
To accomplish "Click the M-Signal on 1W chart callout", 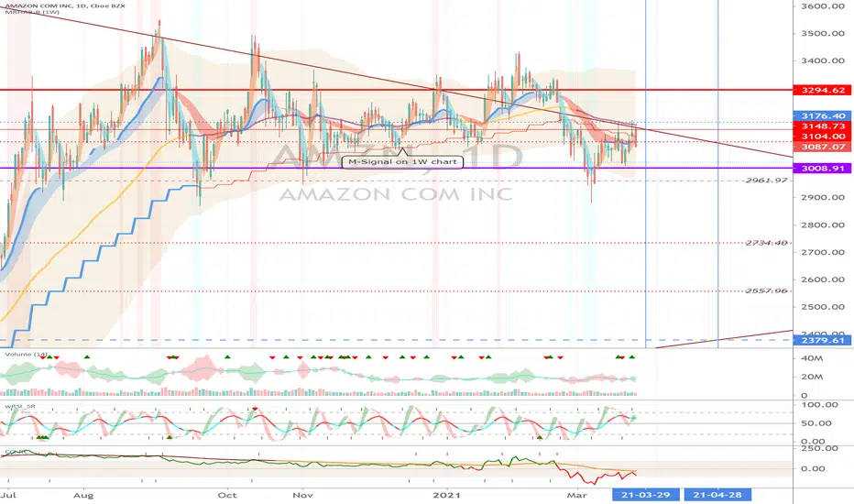I will [x=402, y=162].
